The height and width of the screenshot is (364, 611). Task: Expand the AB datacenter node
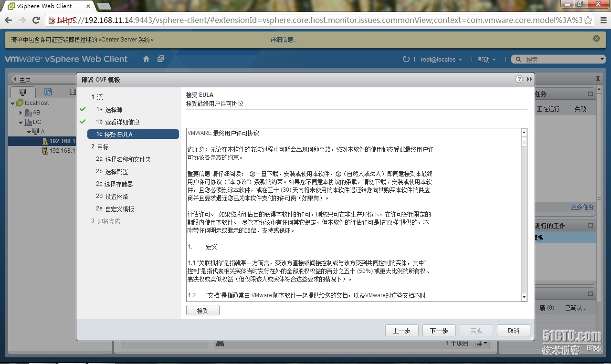21,113
